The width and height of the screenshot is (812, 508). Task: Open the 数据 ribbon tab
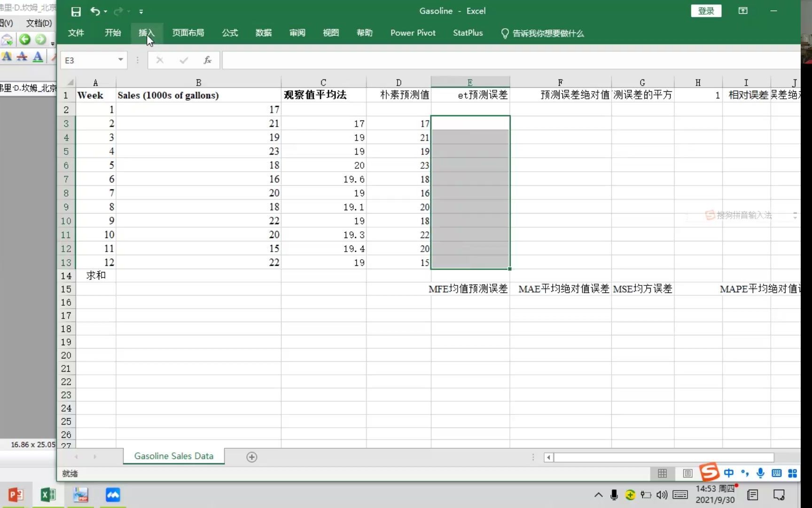click(264, 33)
